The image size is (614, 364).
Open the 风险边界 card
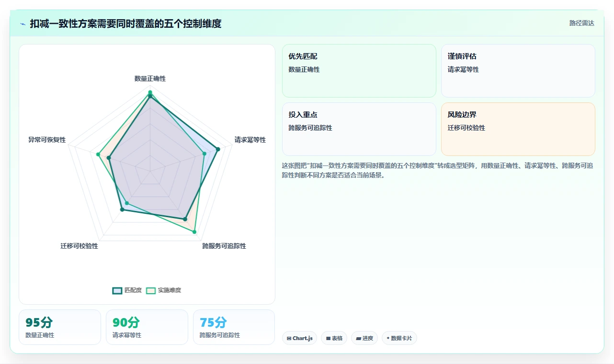point(518,129)
